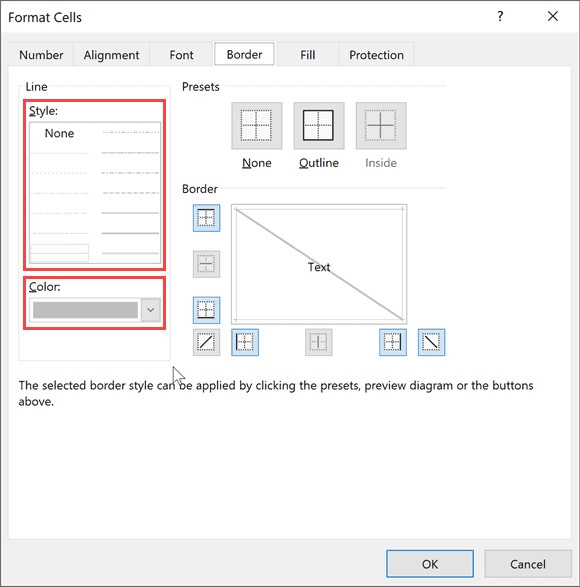Screen dimensions: 580x587
Task: Apply the None preset icon
Action: point(256,126)
